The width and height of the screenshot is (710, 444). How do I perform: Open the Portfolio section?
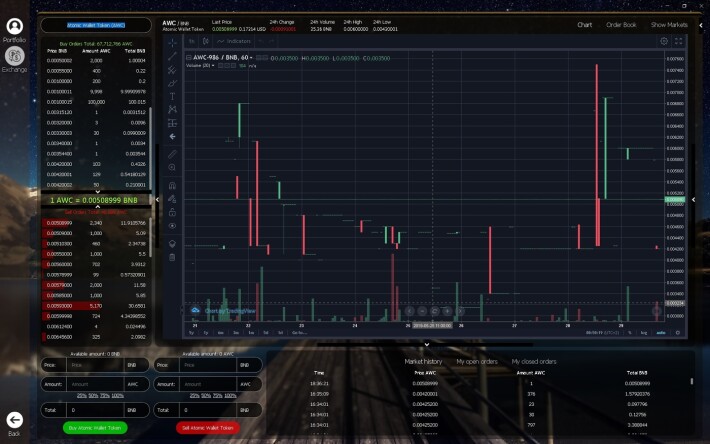(x=14, y=30)
